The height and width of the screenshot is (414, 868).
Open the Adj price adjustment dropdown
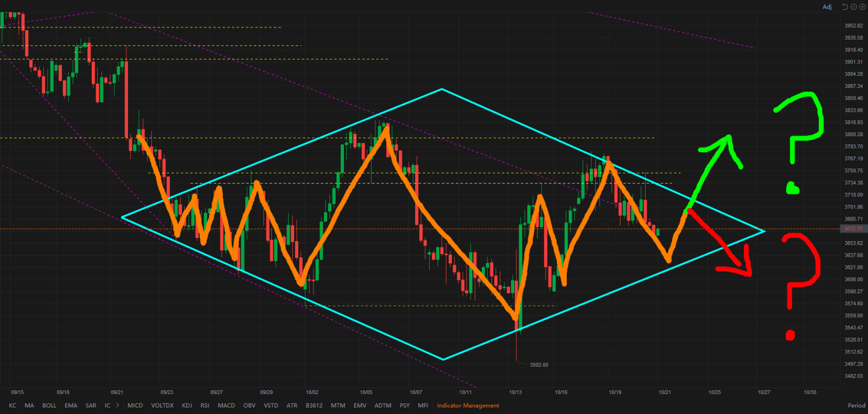(x=827, y=7)
